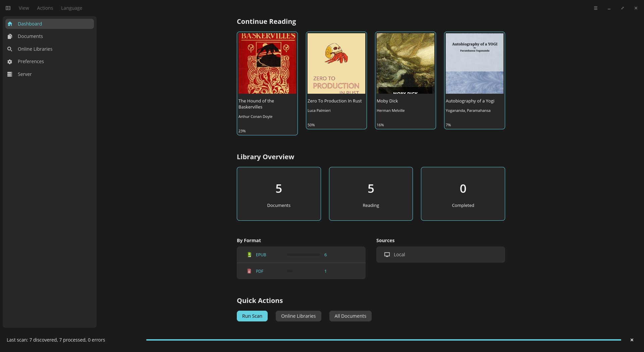
Task: Open the Actions menu
Action: (x=45, y=8)
